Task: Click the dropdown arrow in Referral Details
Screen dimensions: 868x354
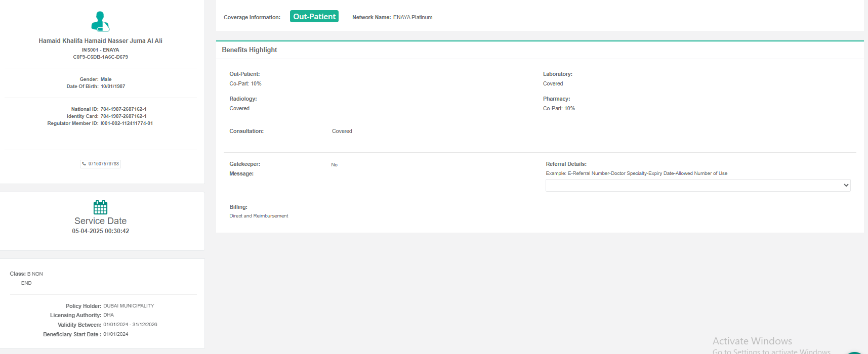Action: (x=846, y=186)
